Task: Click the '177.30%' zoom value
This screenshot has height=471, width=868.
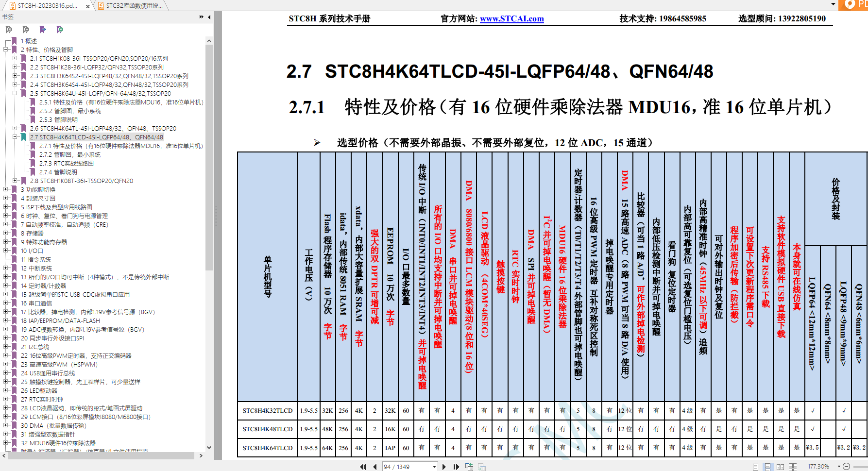Action: point(818,467)
